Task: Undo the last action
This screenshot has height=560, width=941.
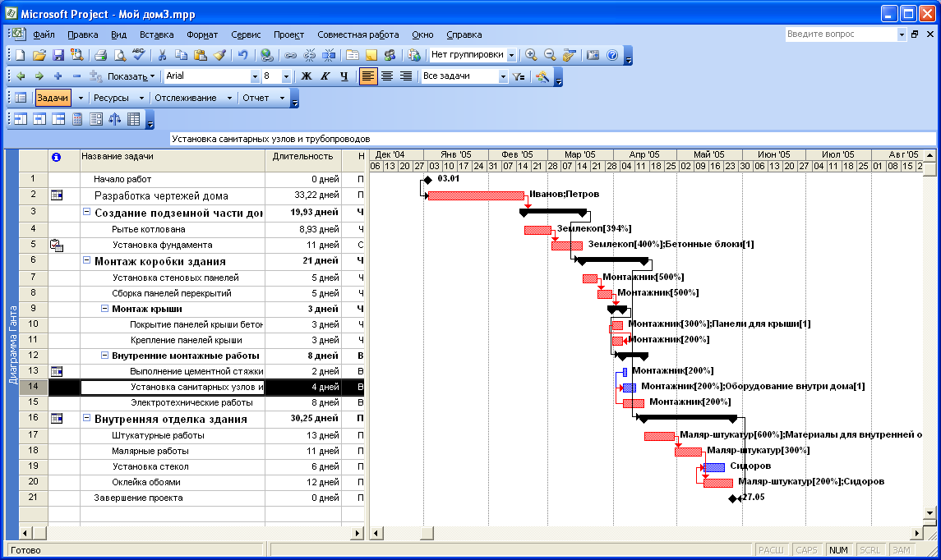Action: [242, 55]
